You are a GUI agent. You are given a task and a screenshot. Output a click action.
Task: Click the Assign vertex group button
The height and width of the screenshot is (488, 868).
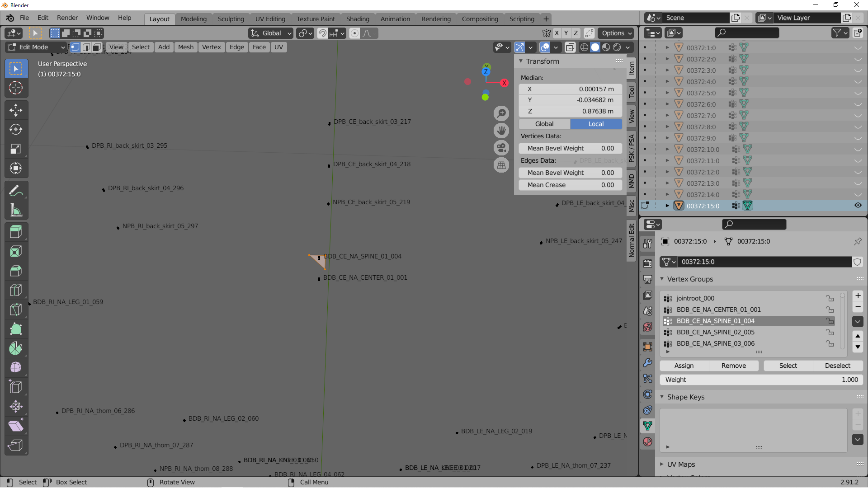(684, 366)
